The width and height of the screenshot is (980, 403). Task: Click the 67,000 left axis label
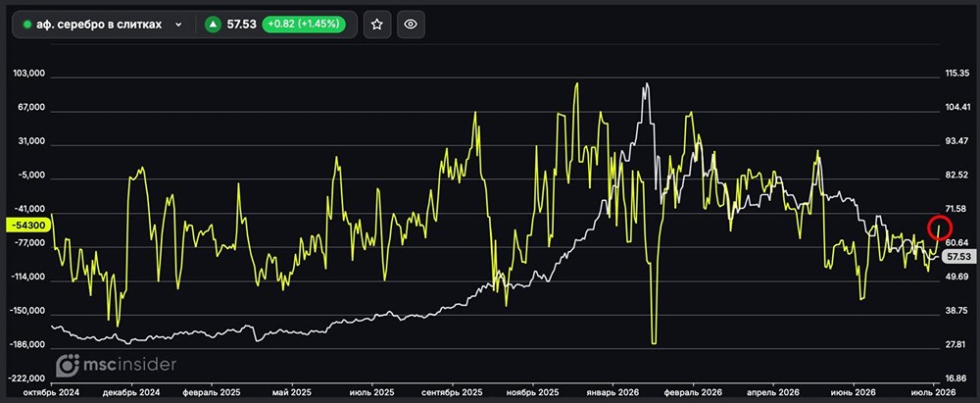tap(31, 108)
